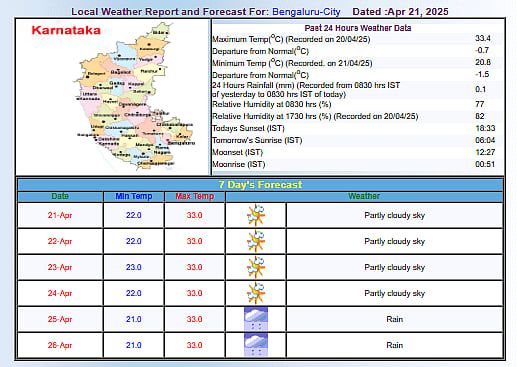Click the Maximum Temp value 33.4
517x367 pixels.
[x=483, y=38]
